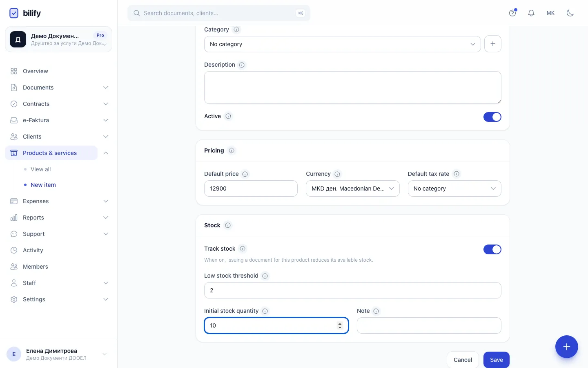Select View all under Products & services
The height and width of the screenshot is (368, 588).
(x=41, y=169)
